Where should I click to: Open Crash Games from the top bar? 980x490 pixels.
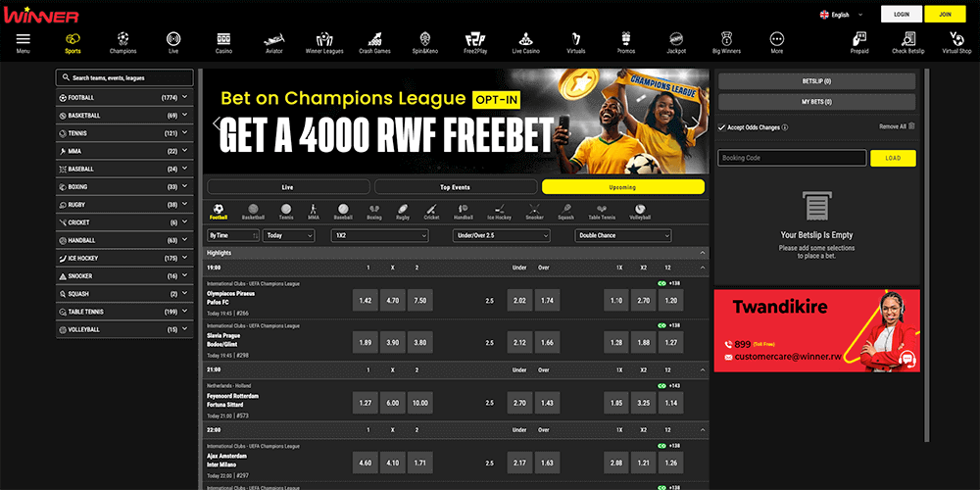374,40
